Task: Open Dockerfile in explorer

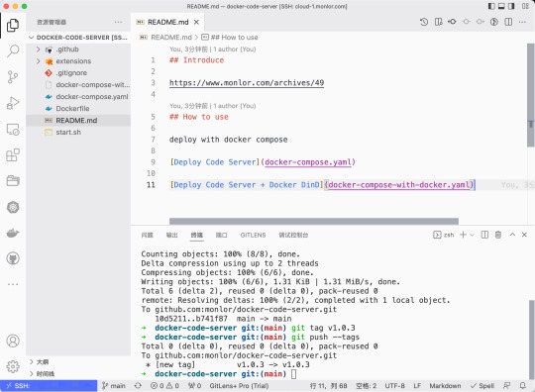Action: (78, 109)
